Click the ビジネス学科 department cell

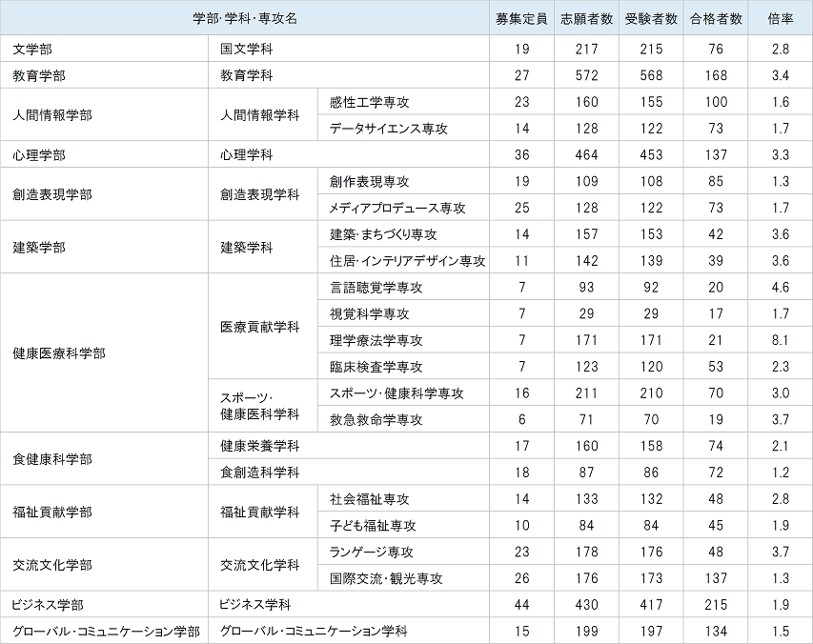coord(254,604)
